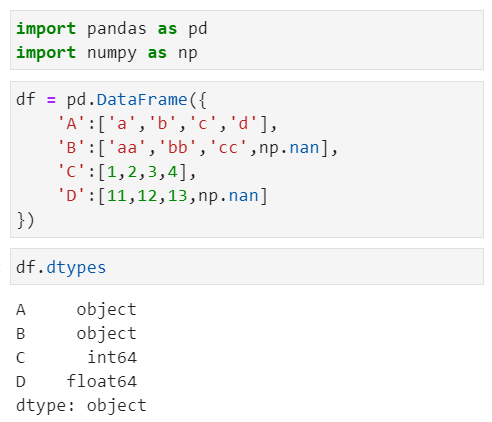The image size is (492, 422).
Task: Click the closing '})' line of DataFrame cell
Action: click(x=25, y=220)
